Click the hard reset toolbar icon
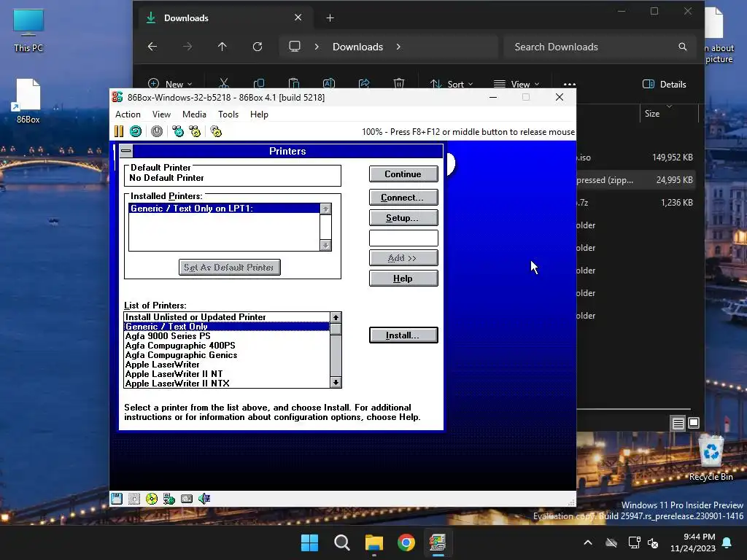The height and width of the screenshot is (560, 747). point(136,131)
